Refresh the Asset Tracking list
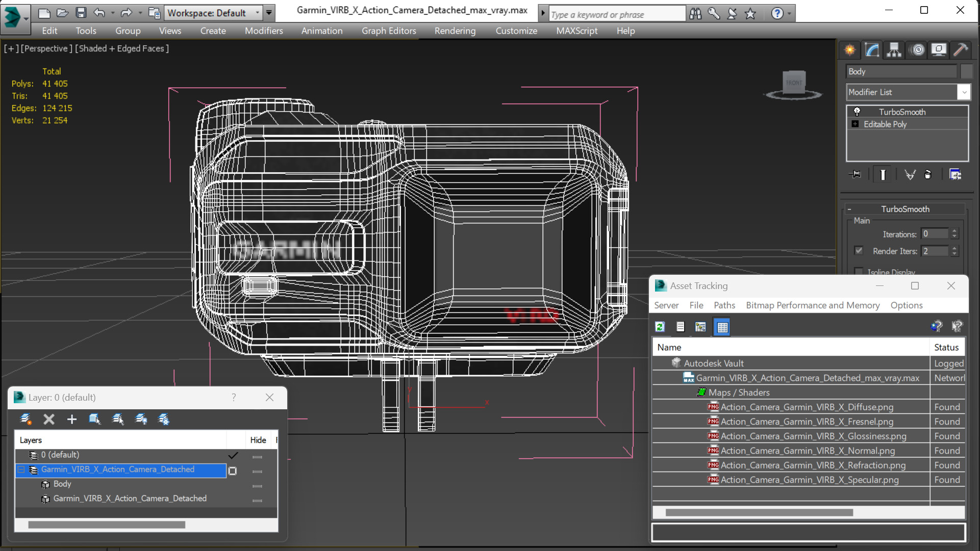 tap(660, 327)
